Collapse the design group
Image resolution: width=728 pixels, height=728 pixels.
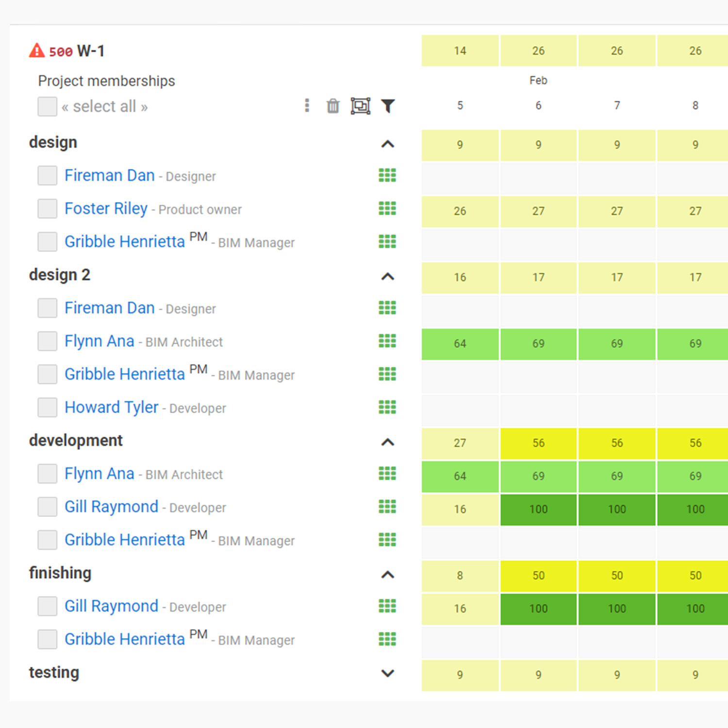tap(388, 144)
